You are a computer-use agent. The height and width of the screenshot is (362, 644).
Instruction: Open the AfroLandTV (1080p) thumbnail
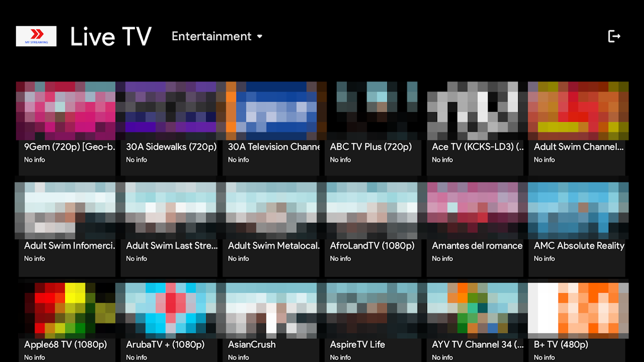point(372,211)
